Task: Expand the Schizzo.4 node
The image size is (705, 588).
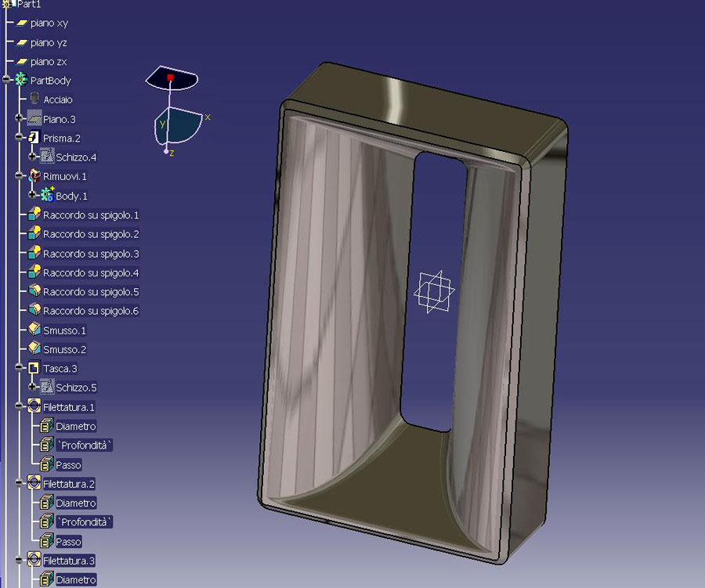Action: [32, 157]
